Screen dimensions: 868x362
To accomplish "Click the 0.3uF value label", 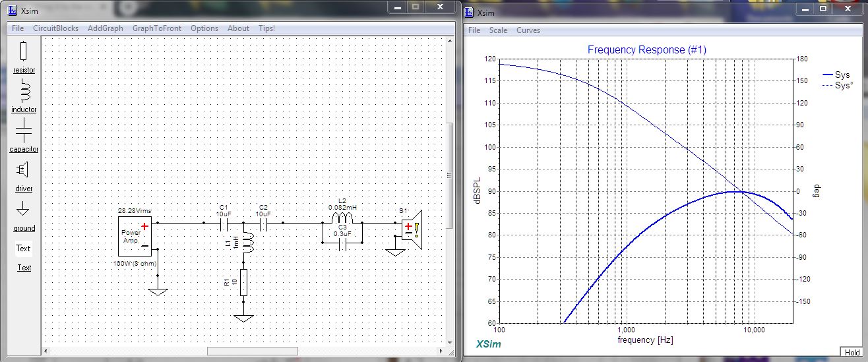I will [x=342, y=233].
